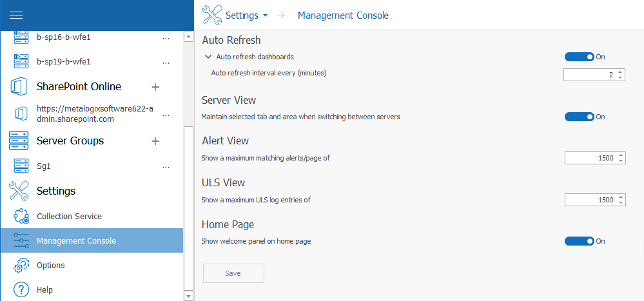Click the Settings tools icon in header
This screenshot has height=301, width=644.
click(x=212, y=15)
